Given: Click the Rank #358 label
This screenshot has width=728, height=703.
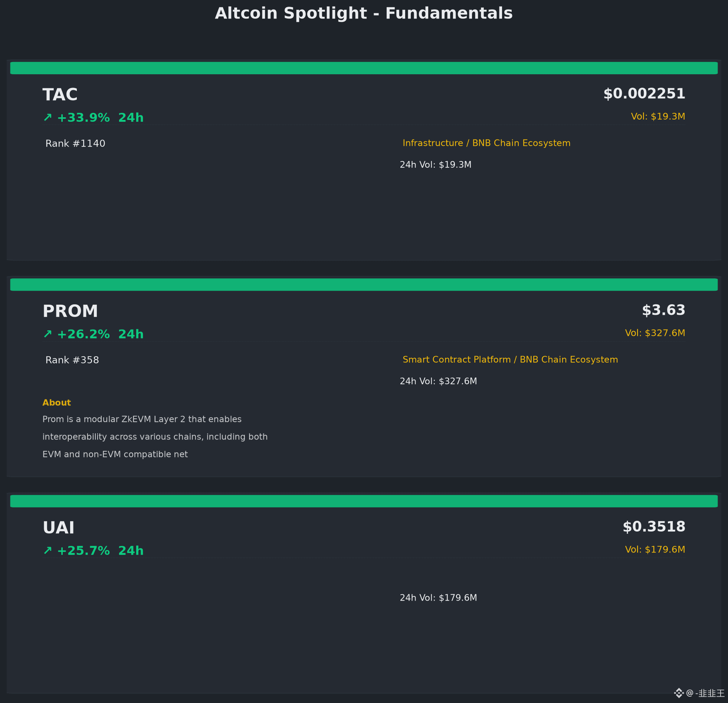Looking at the screenshot, I should tap(72, 360).
